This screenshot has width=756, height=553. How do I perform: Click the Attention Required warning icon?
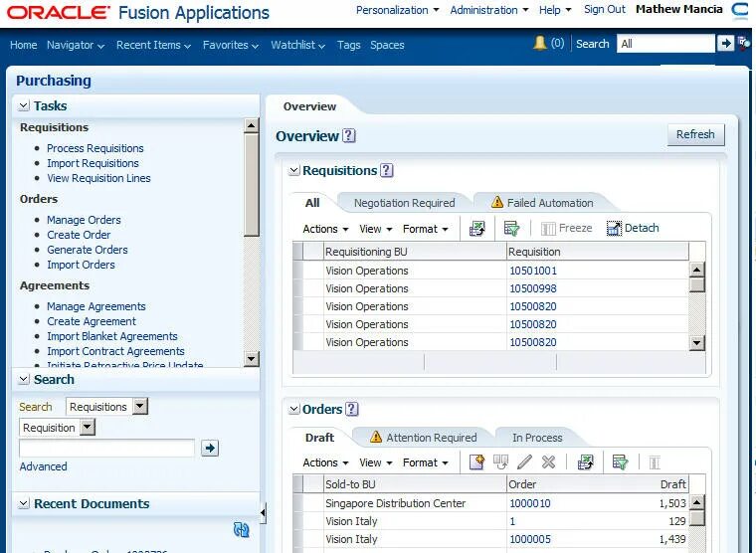376,437
